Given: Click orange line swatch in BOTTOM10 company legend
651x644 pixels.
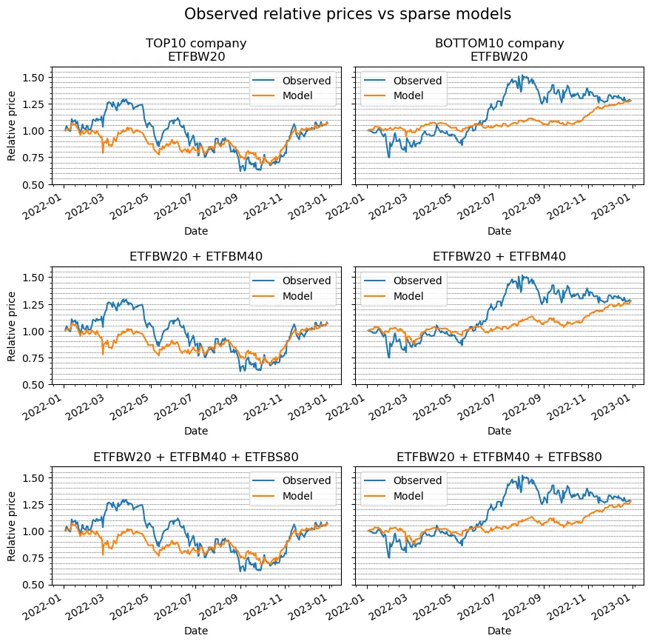Looking at the screenshot, I should (375, 96).
